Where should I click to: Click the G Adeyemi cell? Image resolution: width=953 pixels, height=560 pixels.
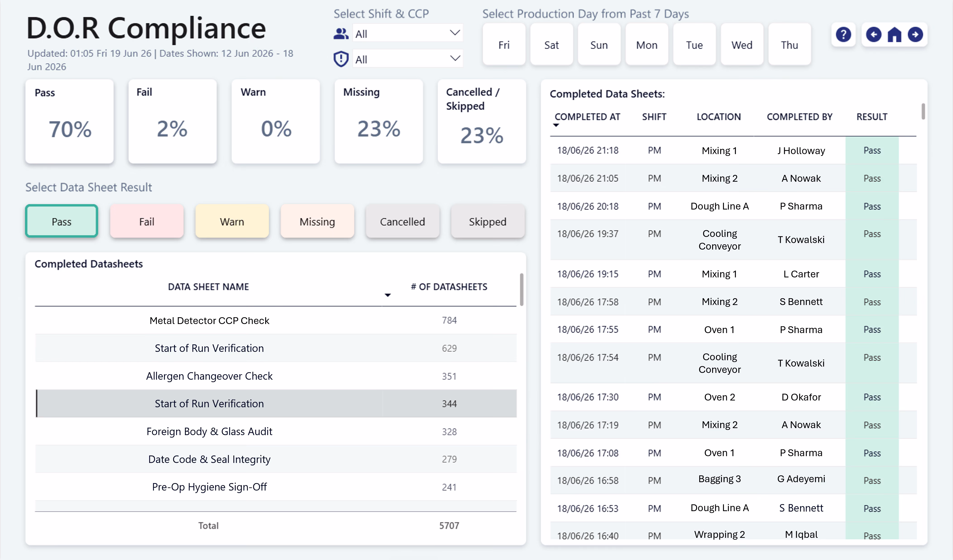[x=801, y=479]
